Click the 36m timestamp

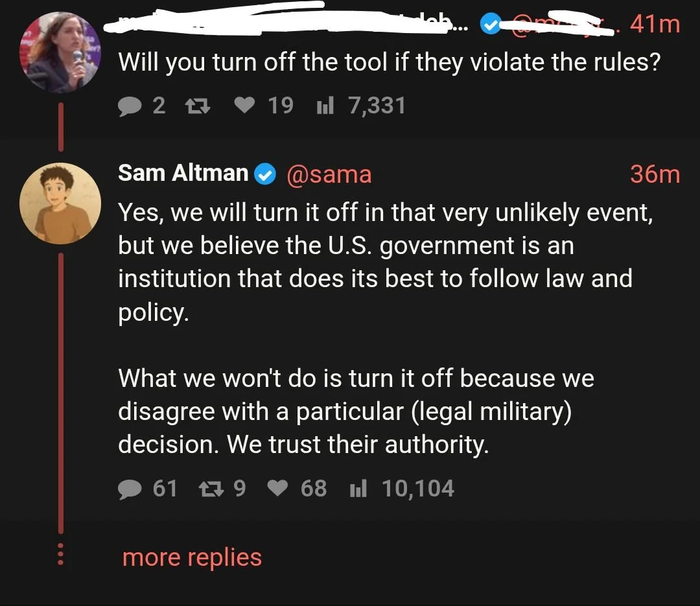pos(655,174)
